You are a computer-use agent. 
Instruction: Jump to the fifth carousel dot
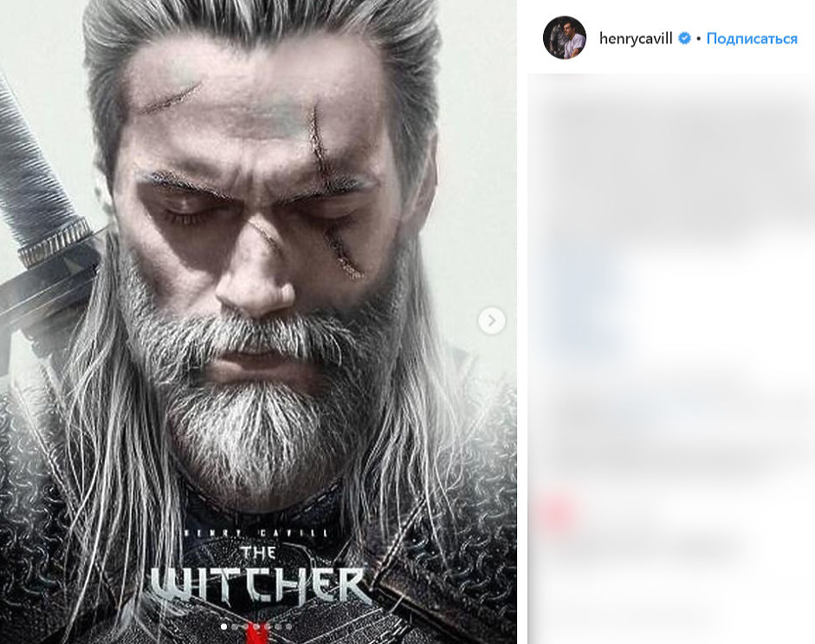pyautogui.click(x=268, y=626)
